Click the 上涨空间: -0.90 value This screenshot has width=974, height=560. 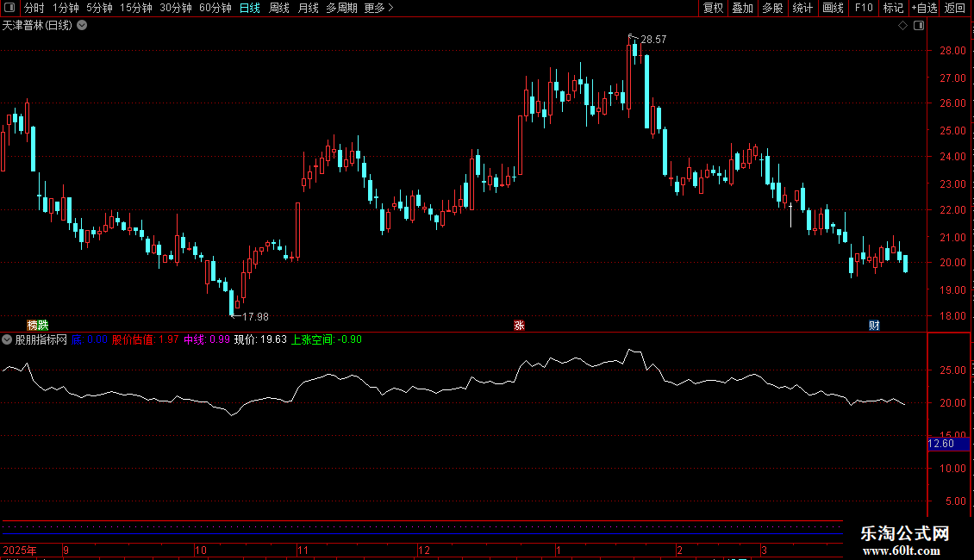327,339
